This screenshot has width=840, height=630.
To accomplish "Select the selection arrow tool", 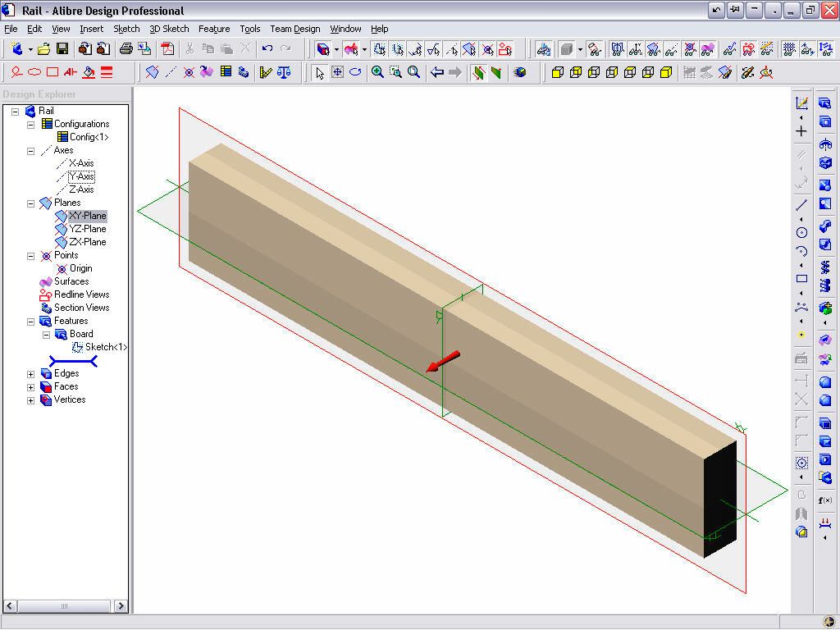I will [x=320, y=73].
